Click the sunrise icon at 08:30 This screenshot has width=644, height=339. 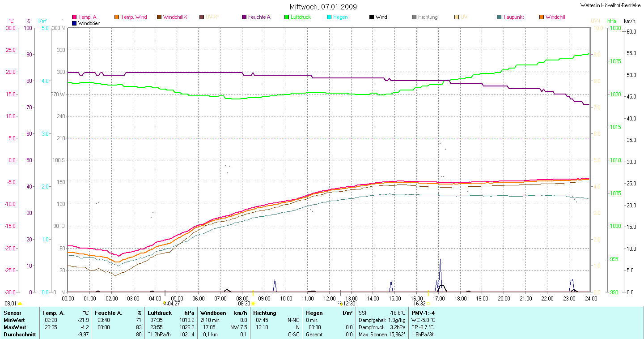pos(253,304)
